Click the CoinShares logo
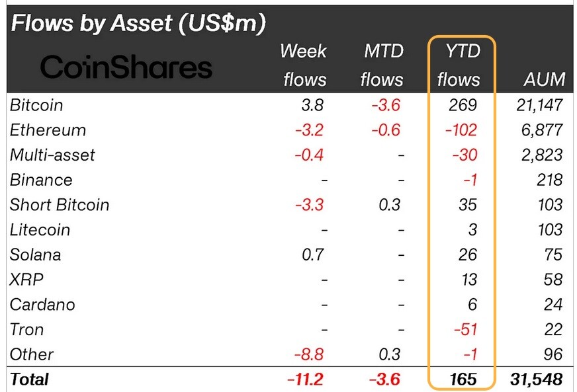This screenshot has height=392, width=577. [x=126, y=67]
